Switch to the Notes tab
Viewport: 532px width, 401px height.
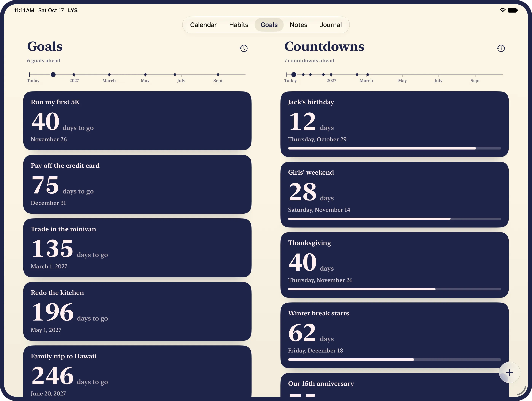(299, 25)
